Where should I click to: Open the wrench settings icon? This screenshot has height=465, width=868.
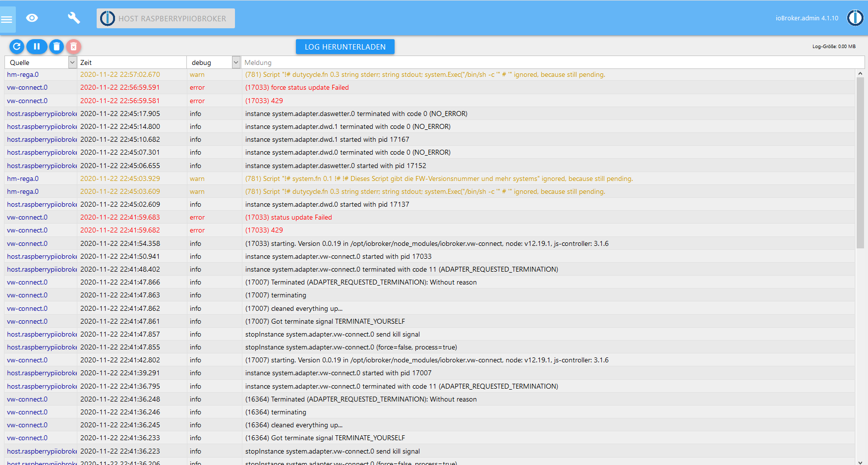point(74,18)
